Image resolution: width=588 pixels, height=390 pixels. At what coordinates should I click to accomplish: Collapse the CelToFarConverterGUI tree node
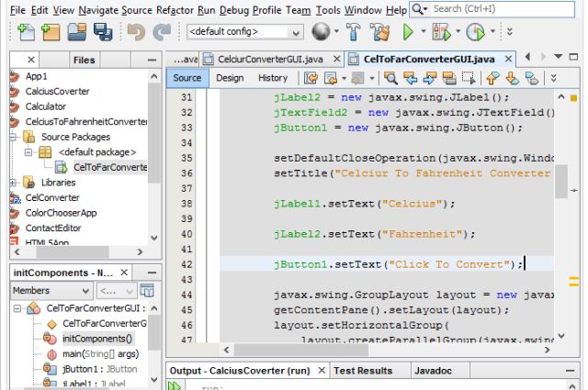pyautogui.click(x=17, y=309)
